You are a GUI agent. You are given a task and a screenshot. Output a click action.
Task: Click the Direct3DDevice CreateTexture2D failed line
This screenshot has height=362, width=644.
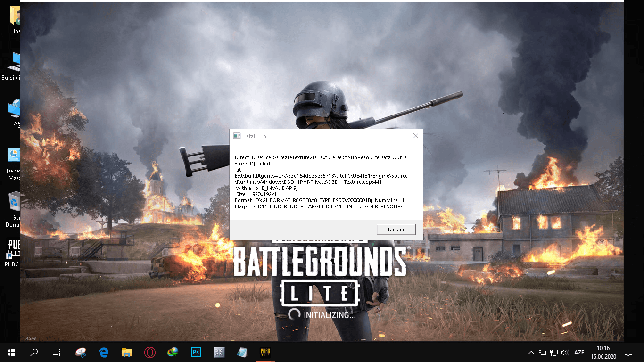pos(321,160)
